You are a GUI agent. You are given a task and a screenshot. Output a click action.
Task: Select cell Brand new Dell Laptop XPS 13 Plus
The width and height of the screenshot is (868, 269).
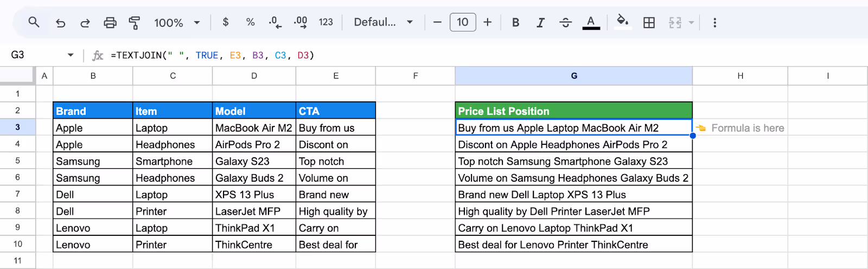coord(574,194)
